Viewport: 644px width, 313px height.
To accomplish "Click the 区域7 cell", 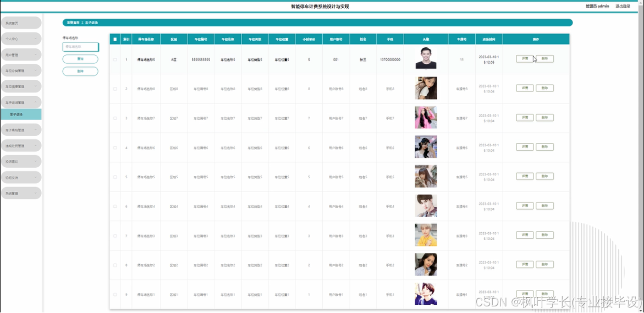I will tap(174, 118).
